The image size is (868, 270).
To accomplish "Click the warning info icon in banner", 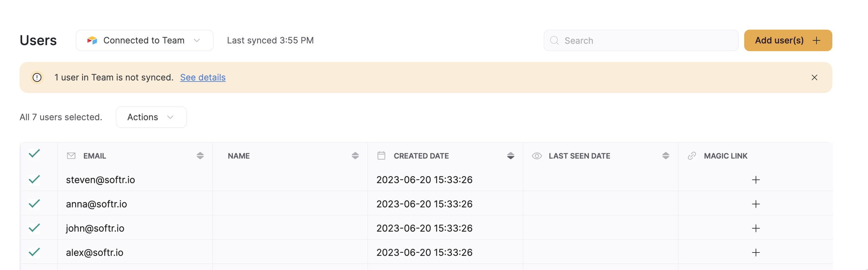I will (x=37, y=77).
